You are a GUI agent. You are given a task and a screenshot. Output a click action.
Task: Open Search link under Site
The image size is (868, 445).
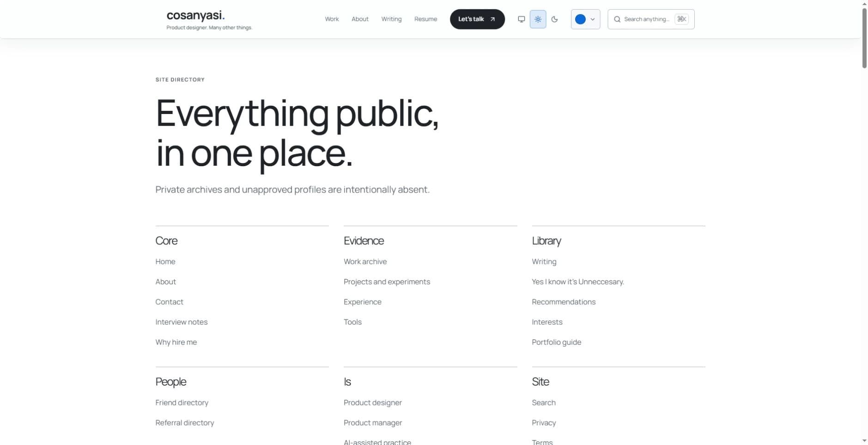544,403
